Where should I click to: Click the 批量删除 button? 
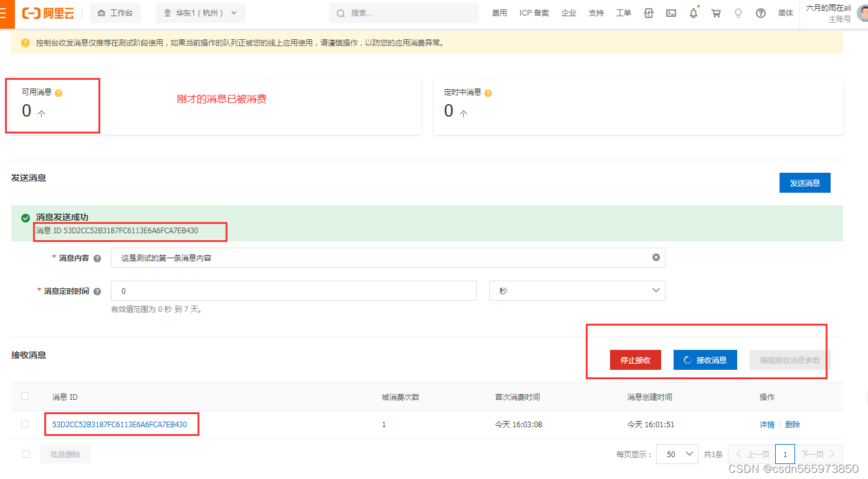tap(65, 454)
